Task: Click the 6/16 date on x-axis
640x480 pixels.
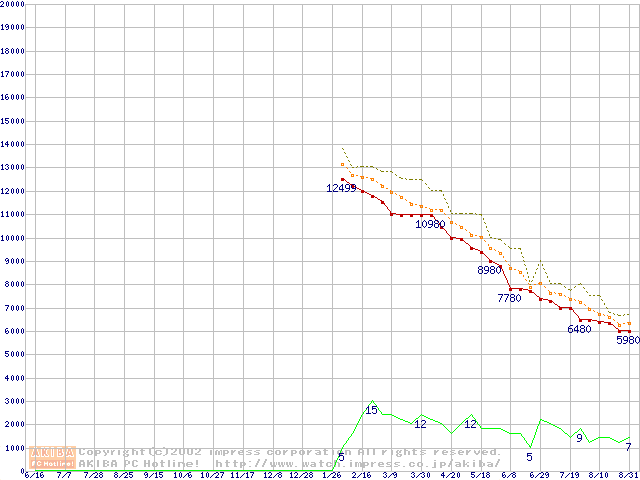Action: [x=33, y=475]
